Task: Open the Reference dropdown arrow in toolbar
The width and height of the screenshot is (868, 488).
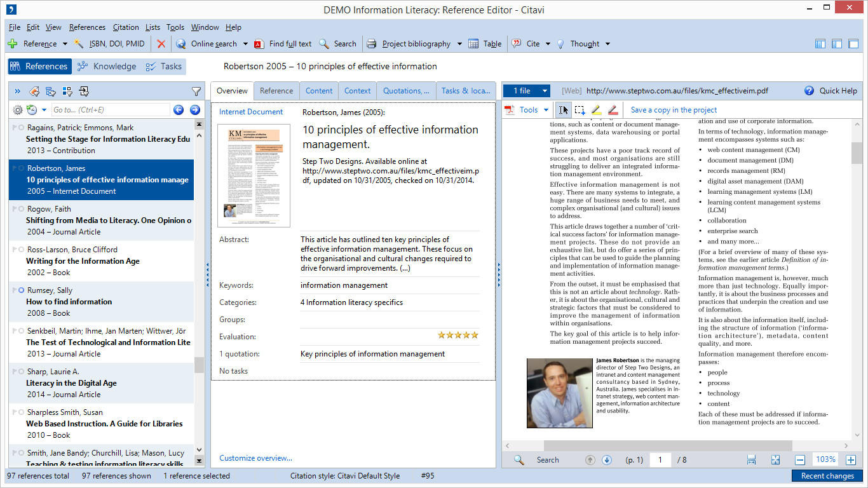Action: pyautogui.click(x=65, y=44)
